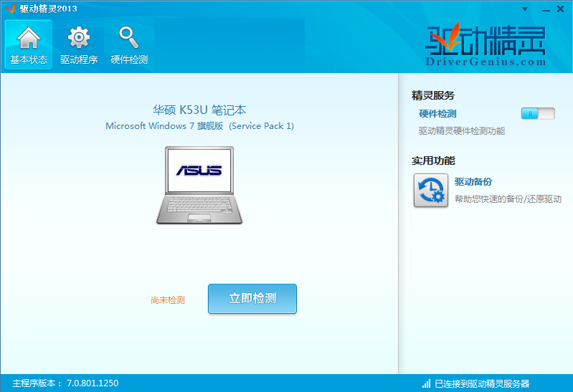Open the 基本状态 home tab
Screen dimensions: 573x392
(x=29, y=45)
